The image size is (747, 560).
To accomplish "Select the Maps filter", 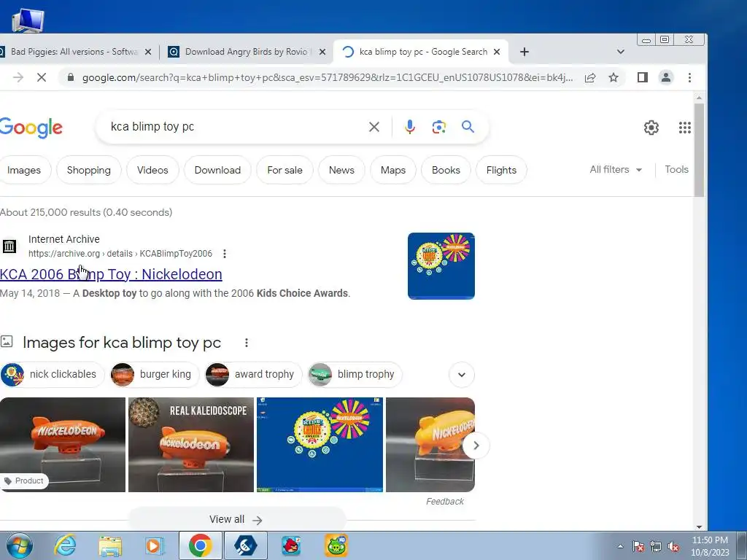I will coord(393,170).
